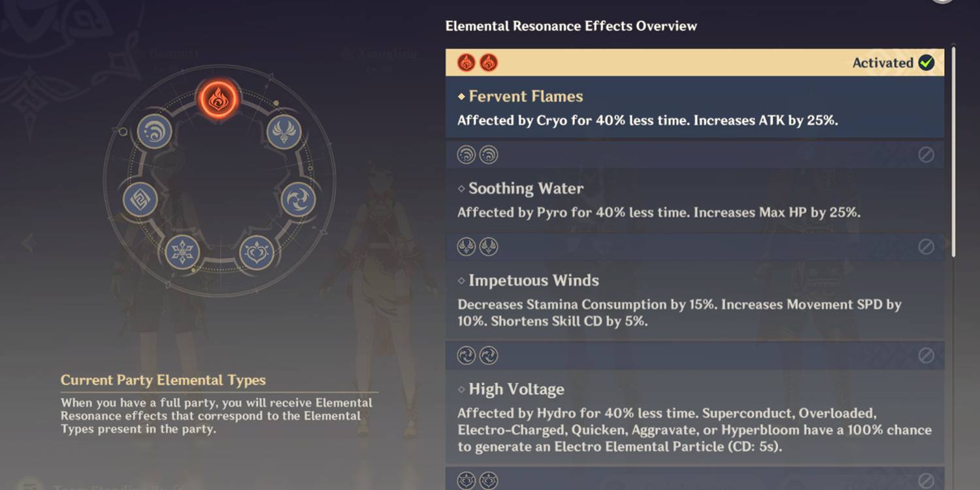Screen dimensions: 980x490
Task: Click the inactive status icon above High Voltage
Action: coord(926,355)
